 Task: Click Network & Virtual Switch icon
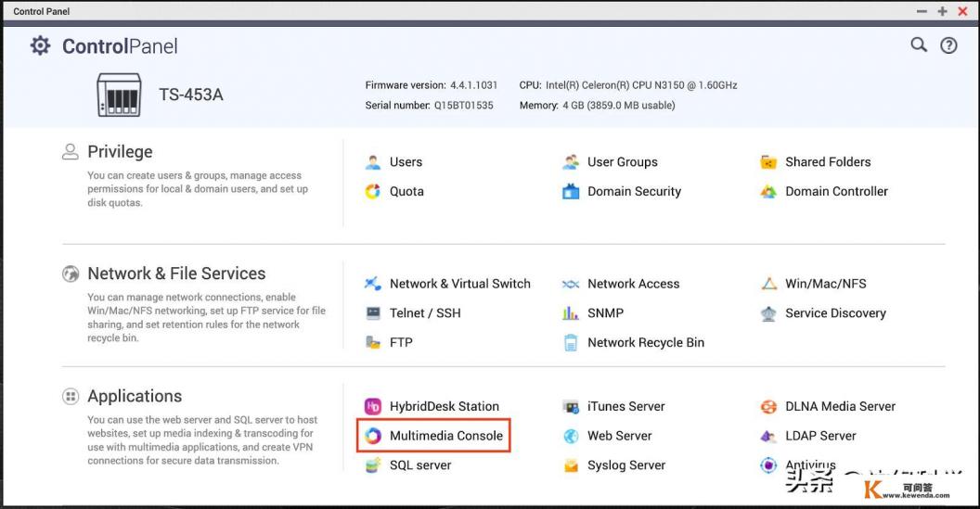click(x=373, y=284)
